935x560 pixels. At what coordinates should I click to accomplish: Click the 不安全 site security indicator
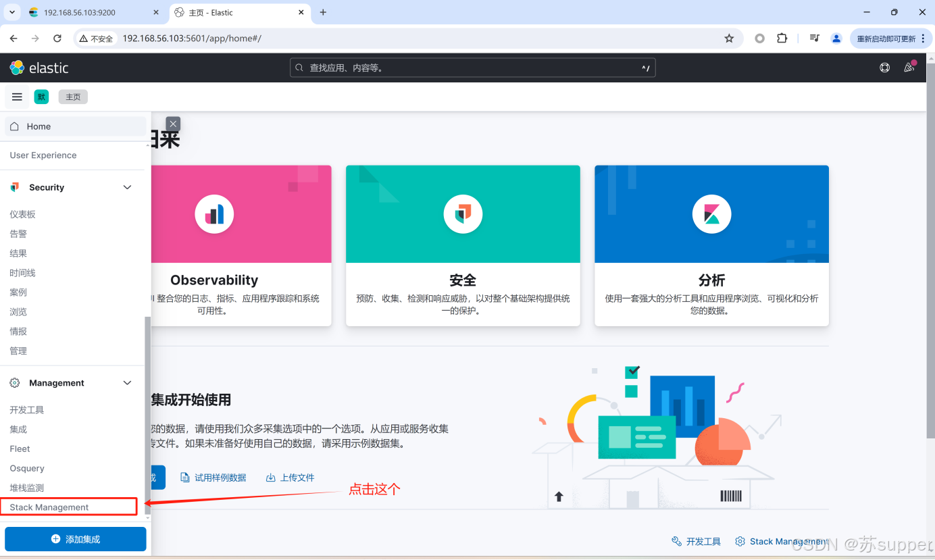(x=96, y=39)
